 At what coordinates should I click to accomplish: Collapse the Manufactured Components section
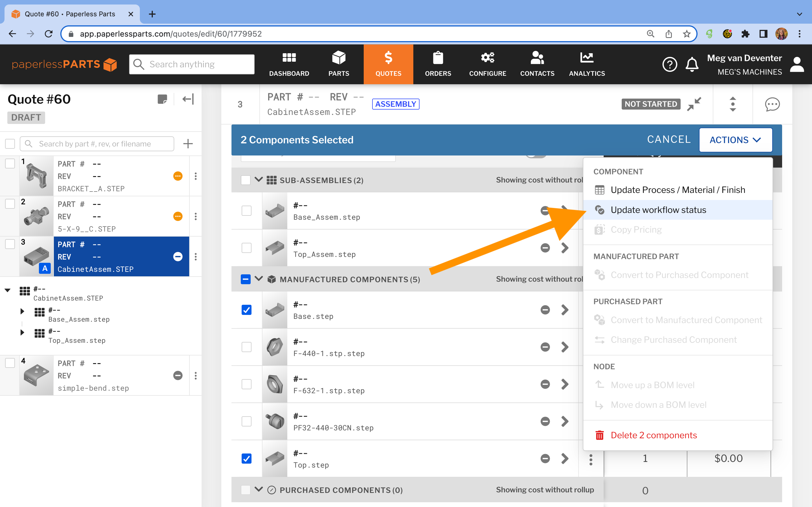(258, 279)
